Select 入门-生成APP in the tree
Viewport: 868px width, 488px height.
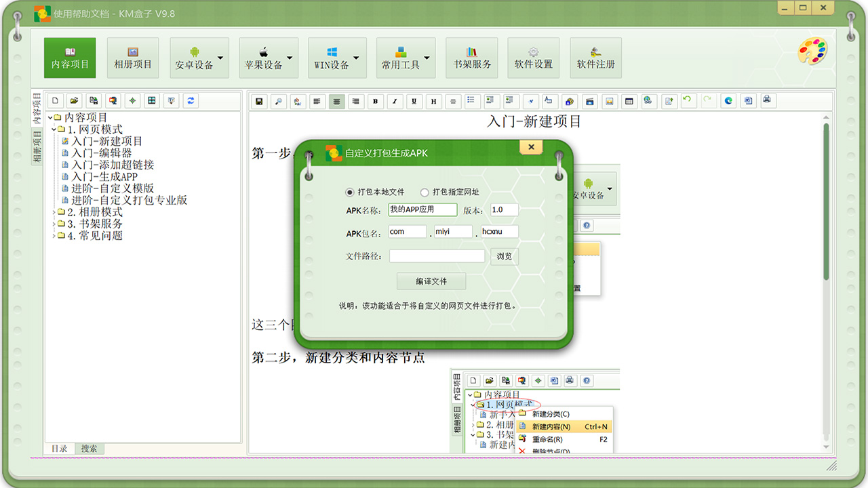point(104,177)
